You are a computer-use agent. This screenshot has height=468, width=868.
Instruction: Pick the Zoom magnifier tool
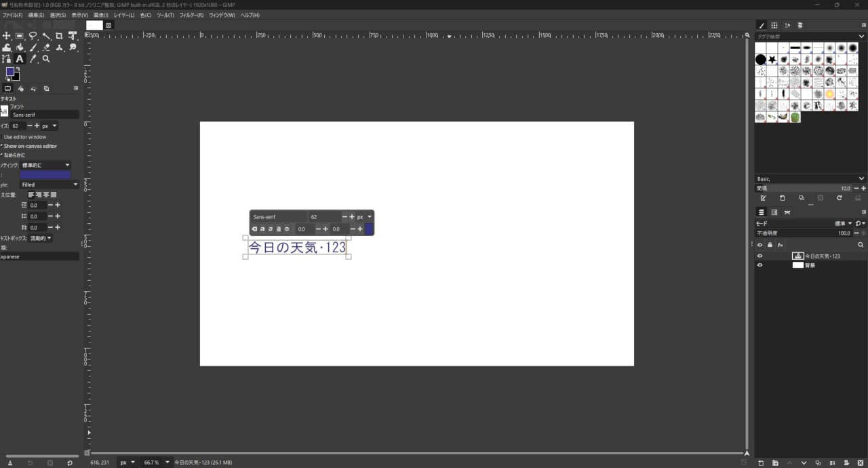click(x=46, y=59)
